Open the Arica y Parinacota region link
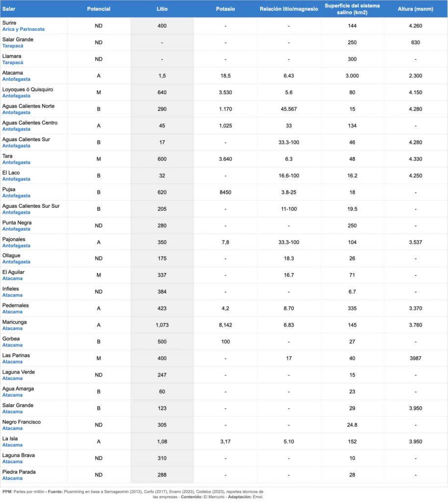 point(24,29)
